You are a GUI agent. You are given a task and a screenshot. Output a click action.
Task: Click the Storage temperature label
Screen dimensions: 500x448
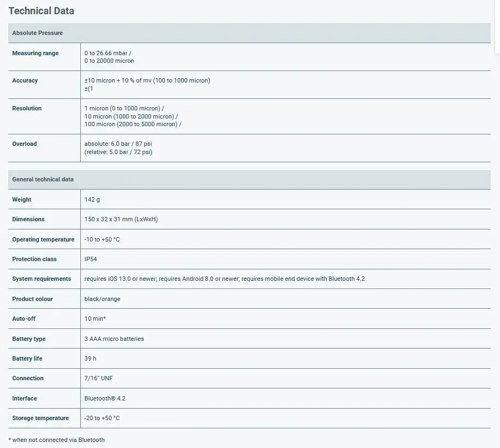click(x=40, y=418)
